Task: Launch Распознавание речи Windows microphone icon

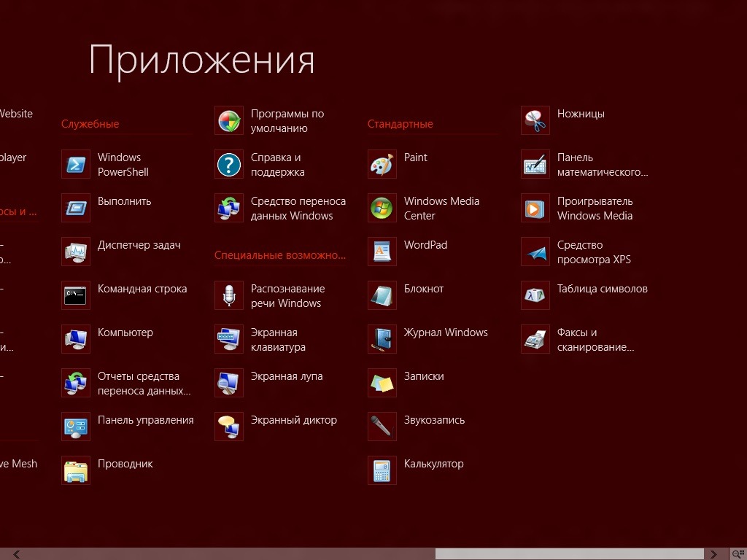Action: [x=229, y=296]
